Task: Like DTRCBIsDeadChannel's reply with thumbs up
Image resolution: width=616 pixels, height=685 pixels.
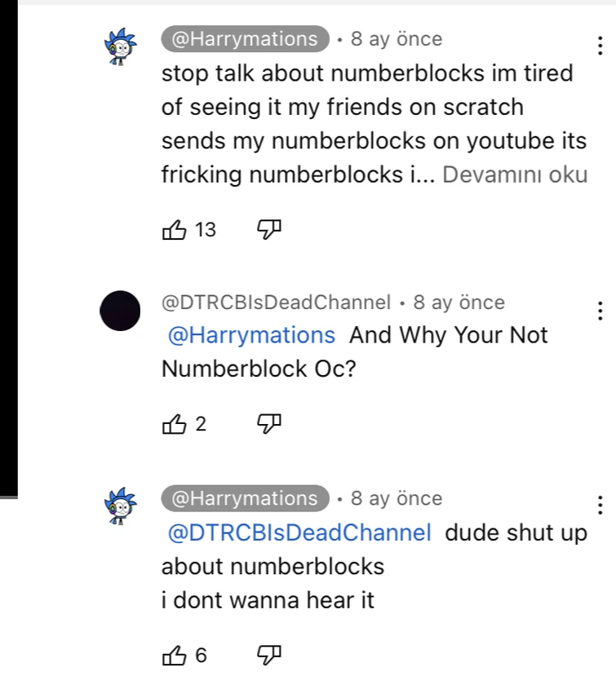Action: [175, 423]
